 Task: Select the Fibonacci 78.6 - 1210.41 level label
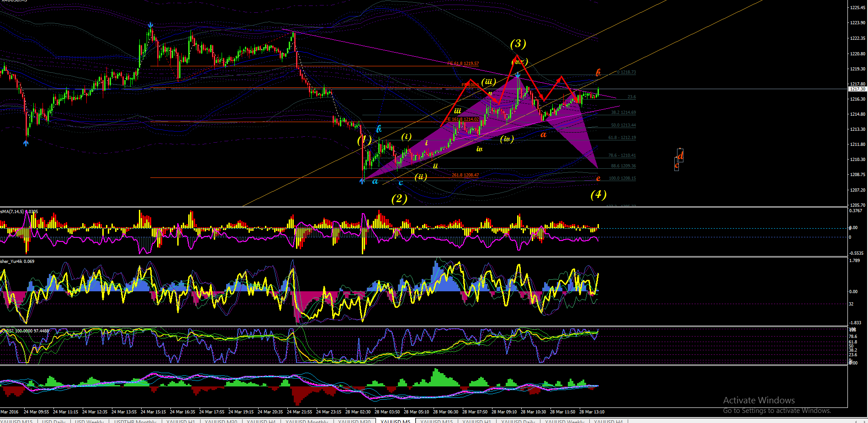coord(622,155)
